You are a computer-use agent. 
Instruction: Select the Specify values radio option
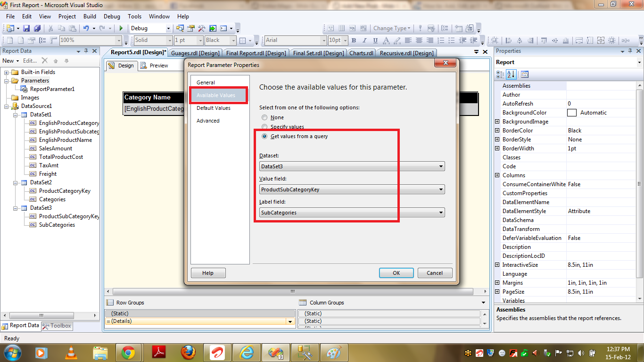tap(264, 127)
